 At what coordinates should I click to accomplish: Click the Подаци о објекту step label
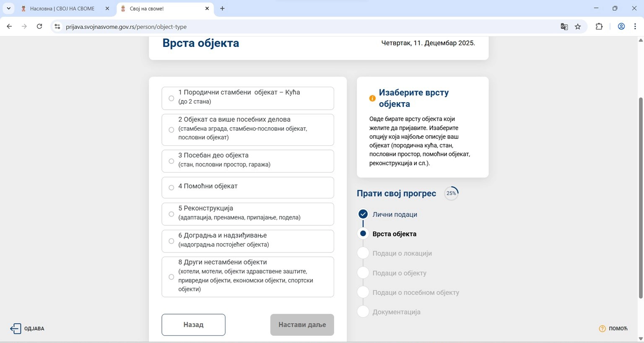click(x=400, y=273)
